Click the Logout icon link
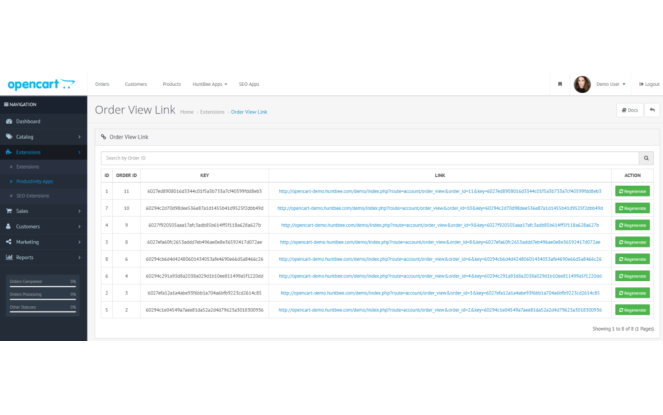Image resolution: width=663 pixels, height=415 pixels. 647,84
